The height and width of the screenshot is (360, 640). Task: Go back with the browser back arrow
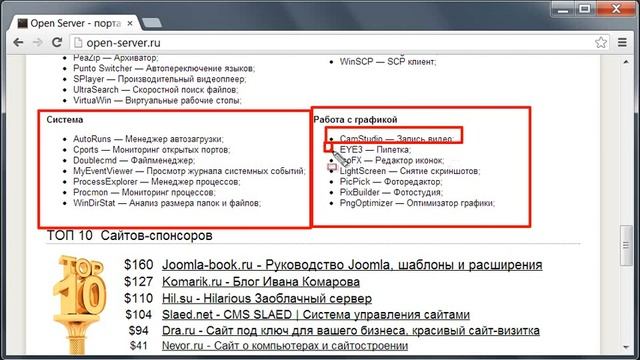pos(18,42)
